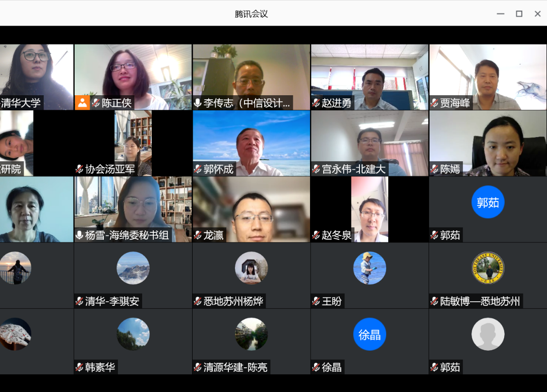Screen dimensions: 547x392
Task: Click the 清源华建-陈亮 name label
Action: (x=235, y=367)
